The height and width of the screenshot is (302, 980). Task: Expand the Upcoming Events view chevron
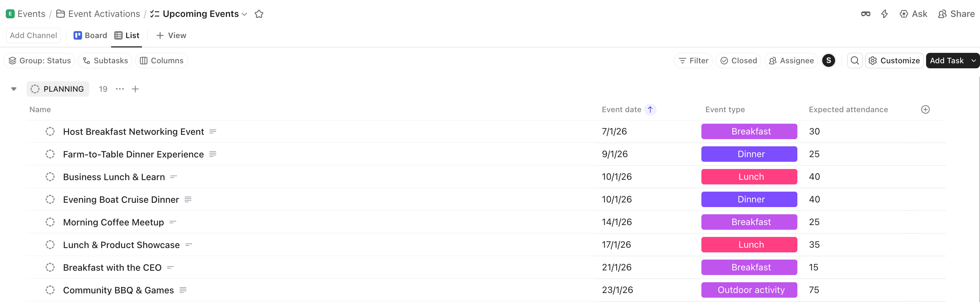(x=244, y=14)
